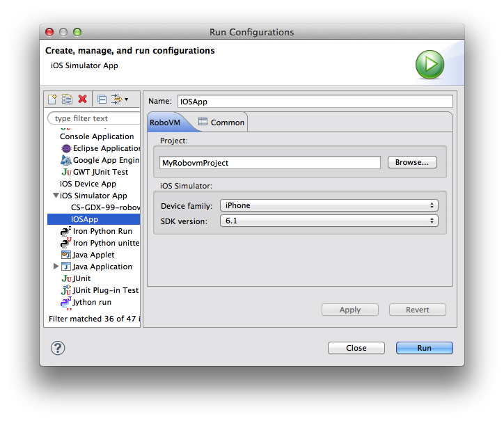The width and height of the screenshot is (504, 421).
Task: Click the Close button
Action: 356,348
